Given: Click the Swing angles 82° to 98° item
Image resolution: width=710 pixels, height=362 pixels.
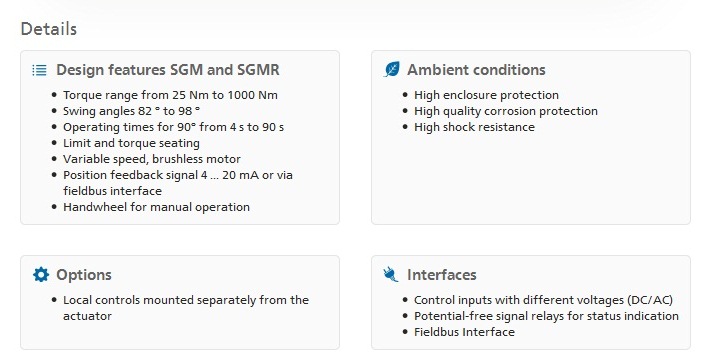Looking at the screenshot, I should point(131,111).
